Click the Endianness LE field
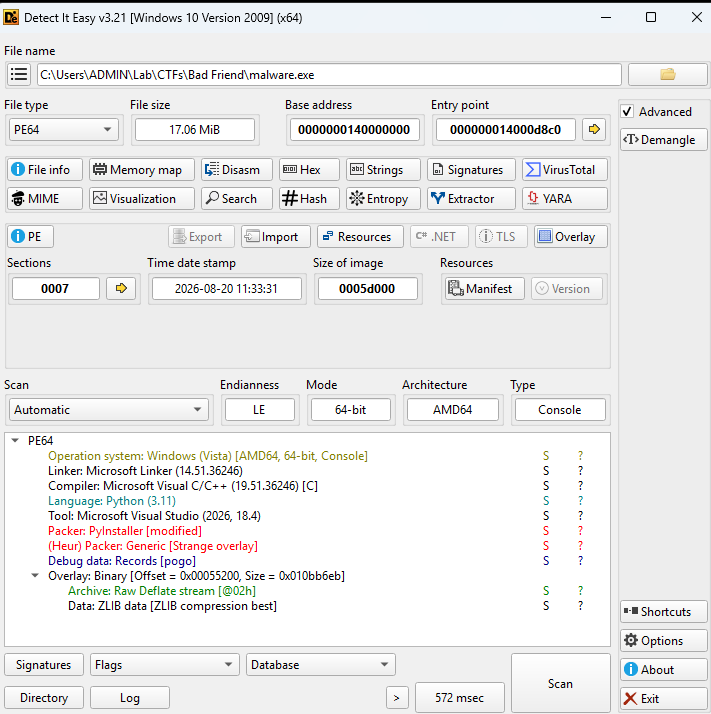 tap(259, 410)
